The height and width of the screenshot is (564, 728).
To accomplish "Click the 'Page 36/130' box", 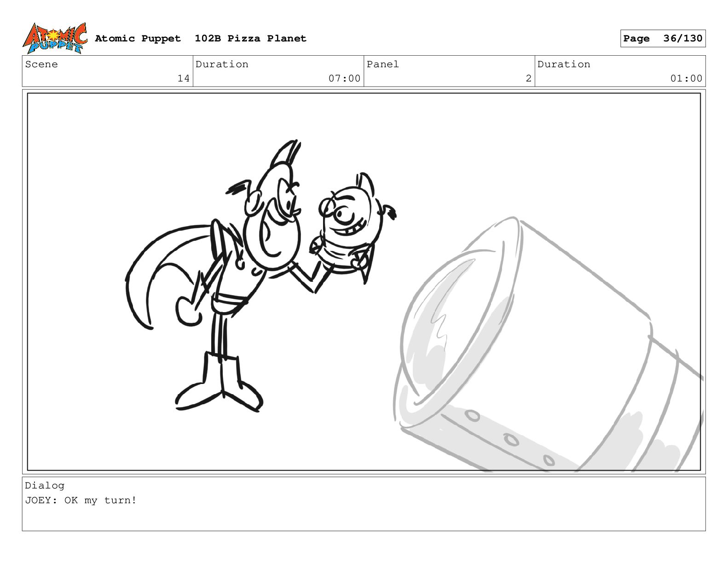I will (x=663, y=38).
